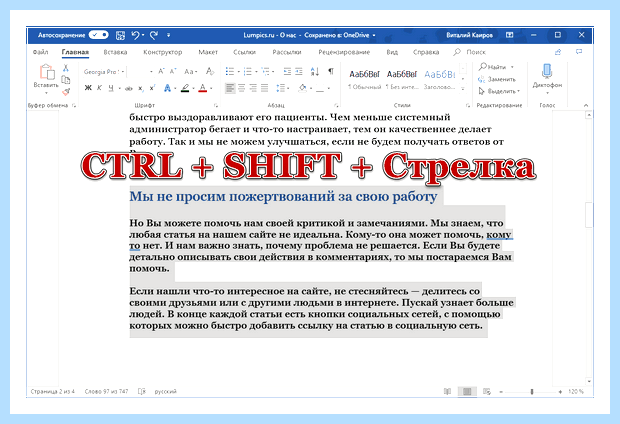Image resolution: width=620 pixels, height=424 pixels.
Task: Justify the text
Action: [265, 88]
